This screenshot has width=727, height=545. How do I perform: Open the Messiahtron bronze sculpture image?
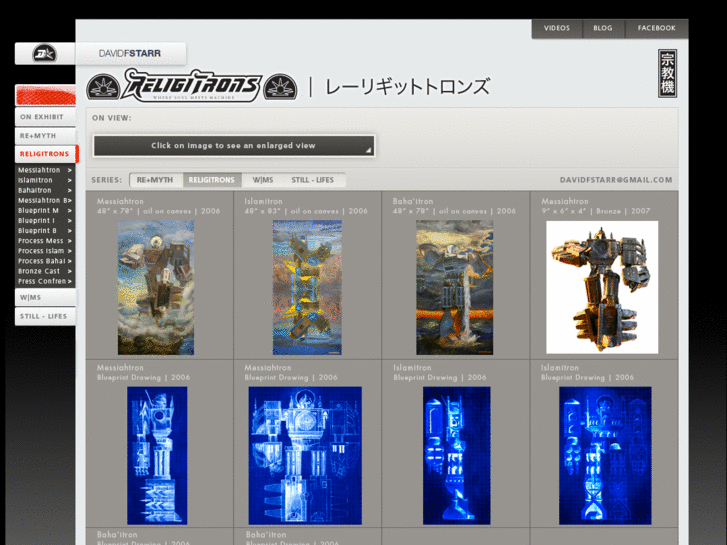point(602,286)
